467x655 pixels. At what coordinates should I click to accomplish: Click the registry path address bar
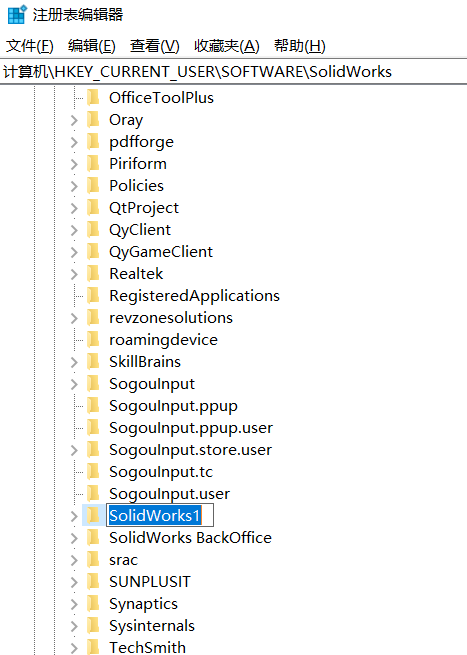(234, 71)
